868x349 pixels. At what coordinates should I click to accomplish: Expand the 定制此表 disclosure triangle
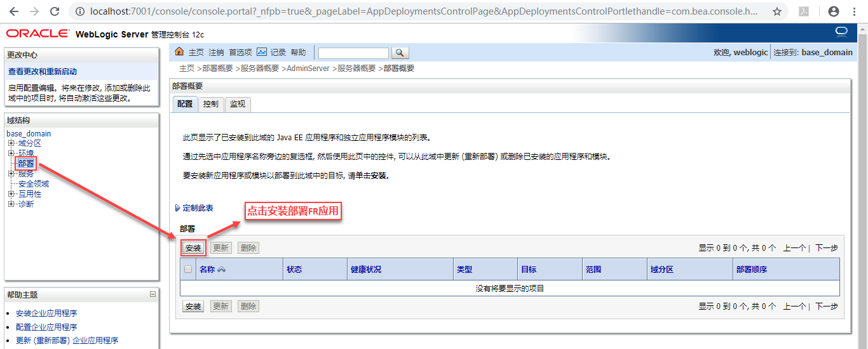178,208
